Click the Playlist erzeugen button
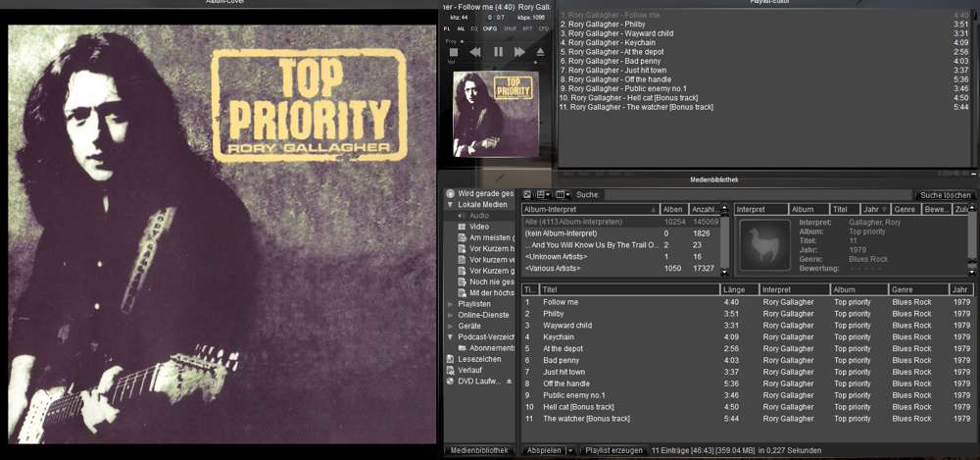 [613, 450]
